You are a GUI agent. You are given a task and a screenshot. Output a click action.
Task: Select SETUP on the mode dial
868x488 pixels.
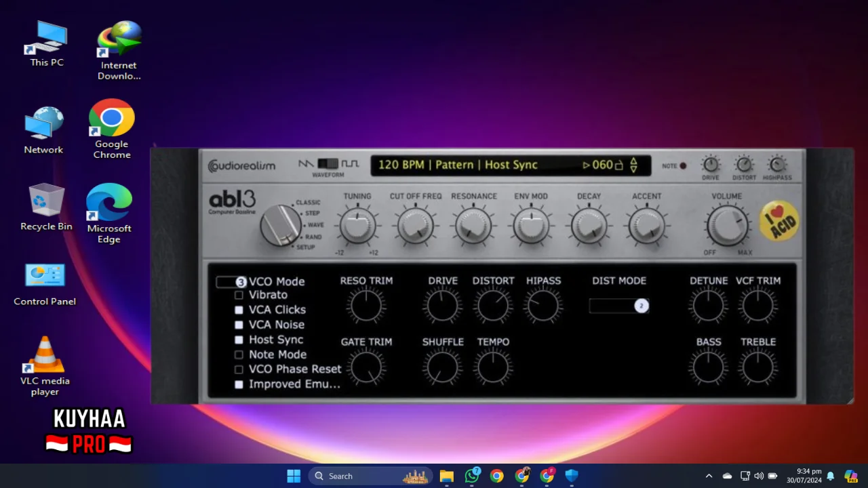(306, 247)
